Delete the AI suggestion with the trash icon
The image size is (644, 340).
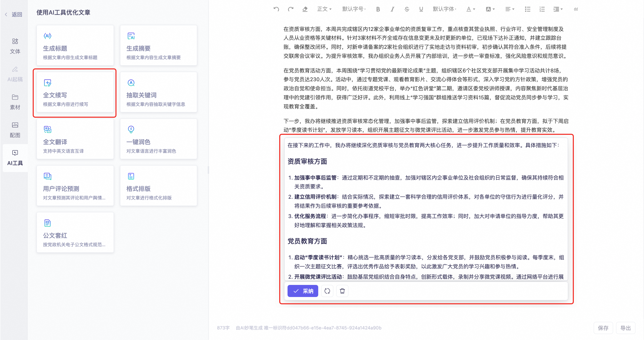pos(342,291)
